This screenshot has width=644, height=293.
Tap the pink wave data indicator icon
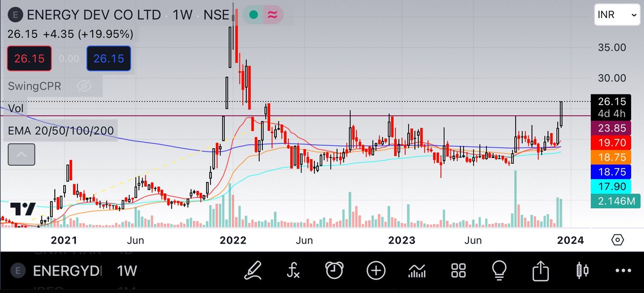click(x=272, y=16)
